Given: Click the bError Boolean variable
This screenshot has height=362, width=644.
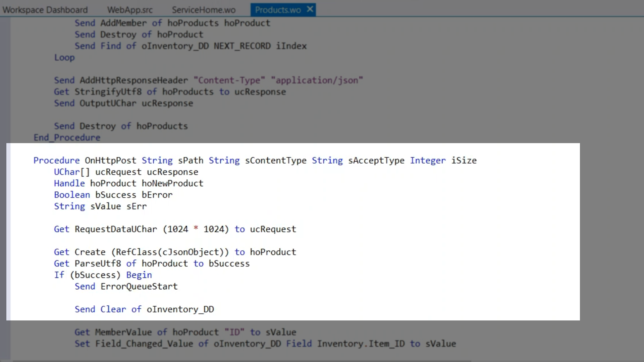Looking at the screenshot, I should coord(157,195).
